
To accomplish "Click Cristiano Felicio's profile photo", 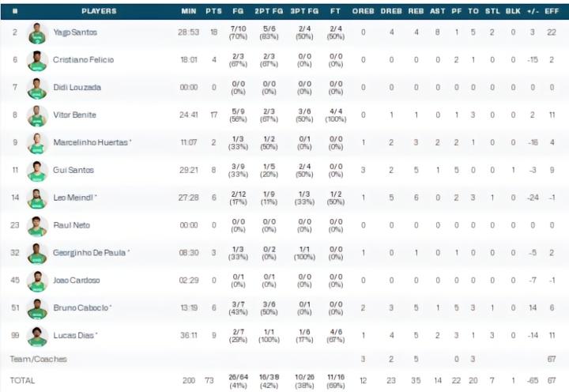I will pos(37,61).
